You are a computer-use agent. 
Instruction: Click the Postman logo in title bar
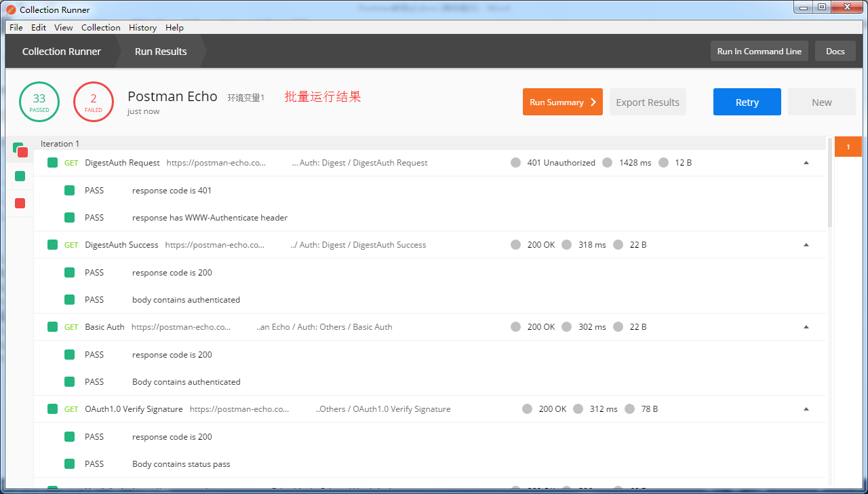click(x=11, y=10)
